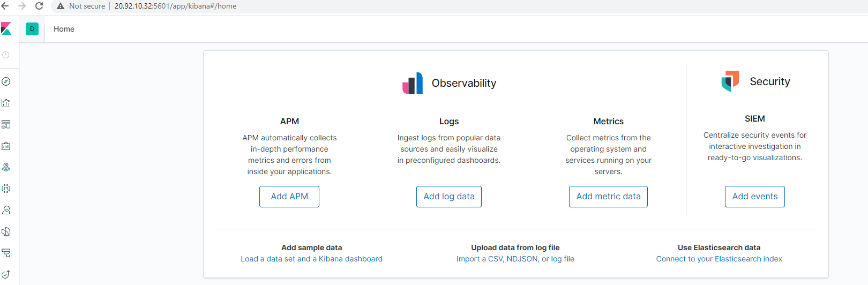Viewport: 868px width, 285px height.
Task: Click the Add events button under SIEM
Action: click(x=755, y=197)
